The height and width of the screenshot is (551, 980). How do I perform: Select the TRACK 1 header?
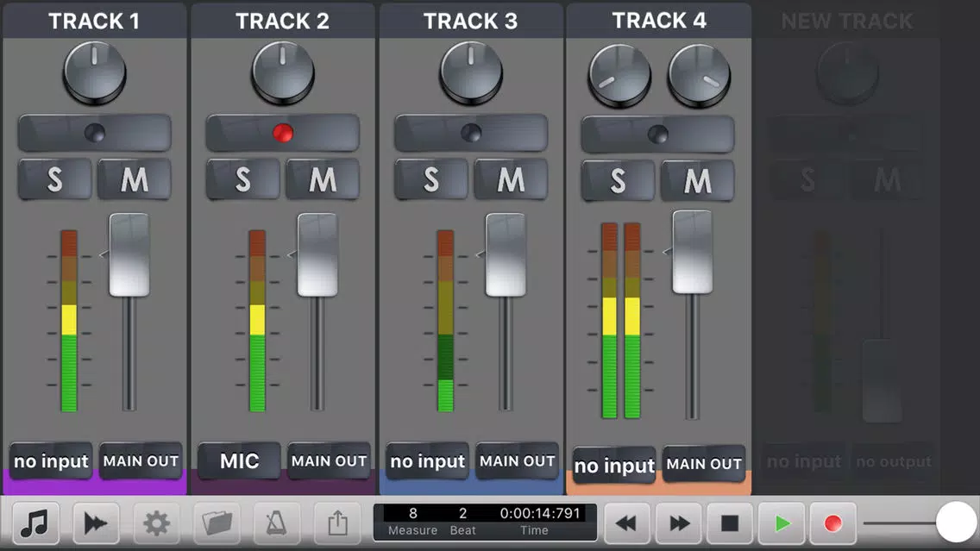click(x=94, y=21)
